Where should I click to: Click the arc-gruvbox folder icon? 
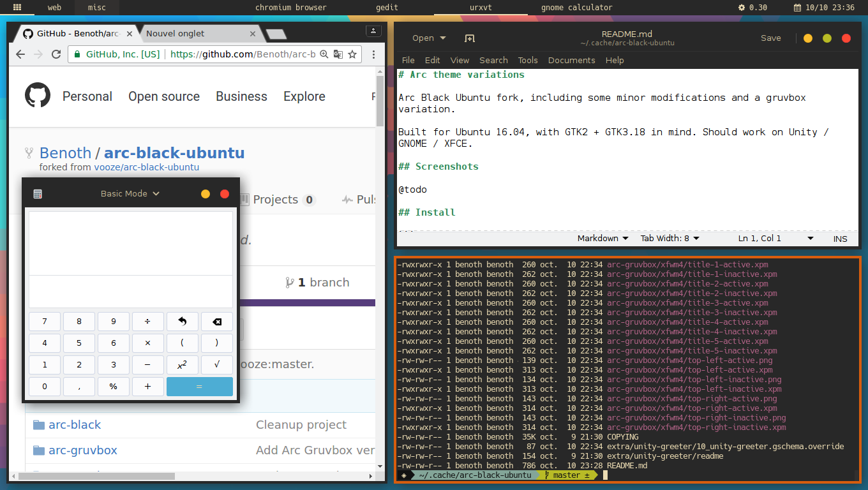pyautogui.click(x=39, y=450)
